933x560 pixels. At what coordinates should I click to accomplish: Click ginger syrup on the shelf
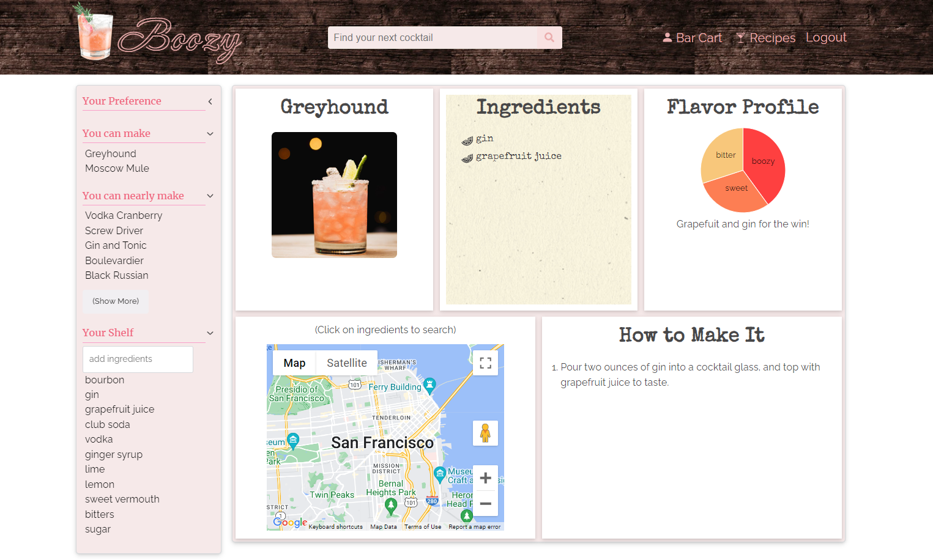114,455
